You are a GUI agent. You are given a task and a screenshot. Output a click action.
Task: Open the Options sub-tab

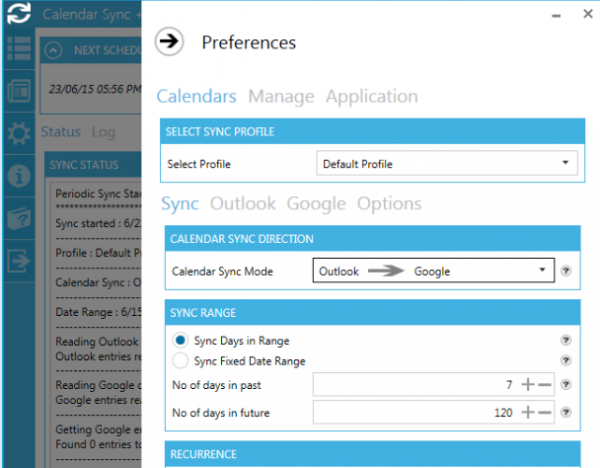pyautogui.click(x=390, y=203)
